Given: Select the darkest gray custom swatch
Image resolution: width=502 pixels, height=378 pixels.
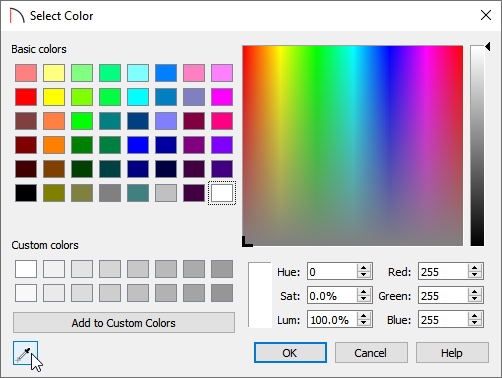Looking at the screenshot, I should [222, 293].
